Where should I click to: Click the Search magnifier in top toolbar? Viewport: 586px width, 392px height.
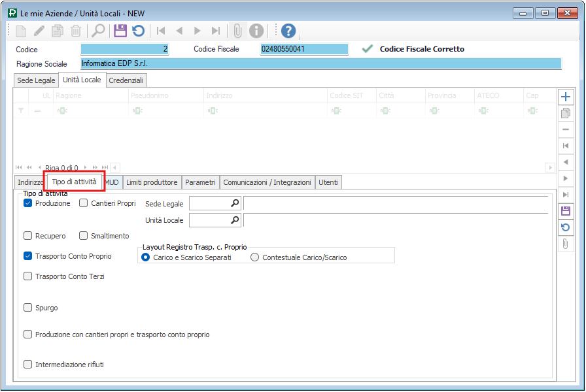click(98, 31)
